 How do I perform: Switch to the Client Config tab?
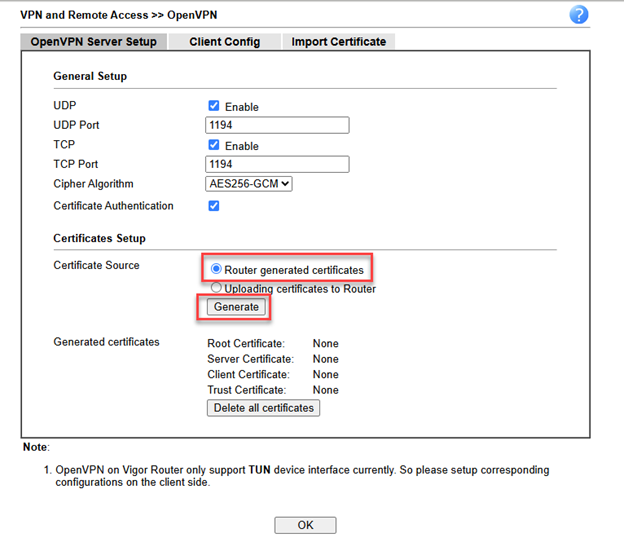click(x=224, y=42)
